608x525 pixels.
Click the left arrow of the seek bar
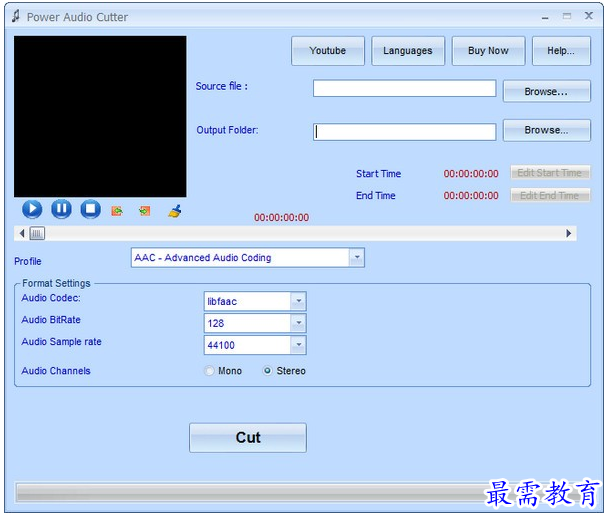(20, 233)
